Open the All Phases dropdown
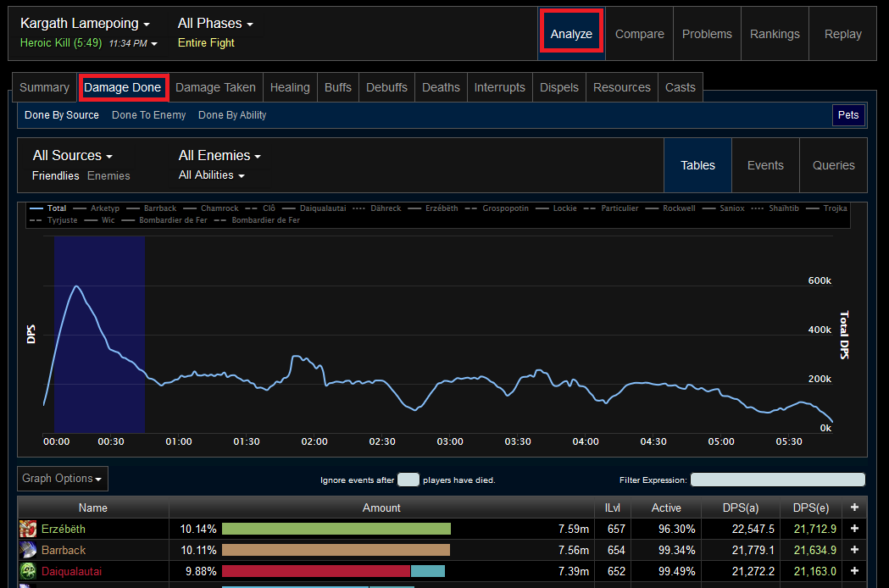Image resolution: width=889 pixels, height=588 pixels. pos(215,23)
